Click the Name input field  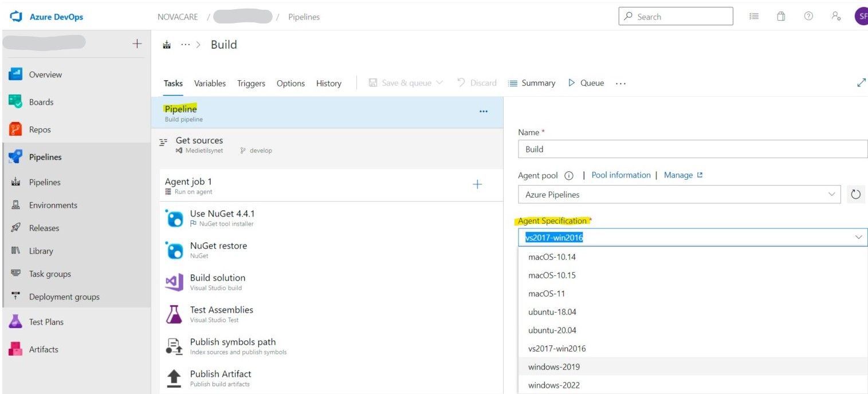click(x=693, y=149)
